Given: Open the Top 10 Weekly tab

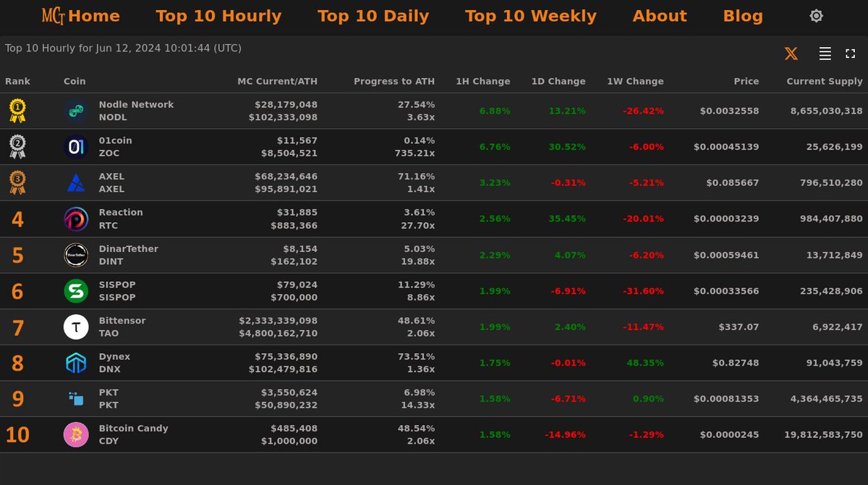Looking at the screenshot, I should (531, 16).
